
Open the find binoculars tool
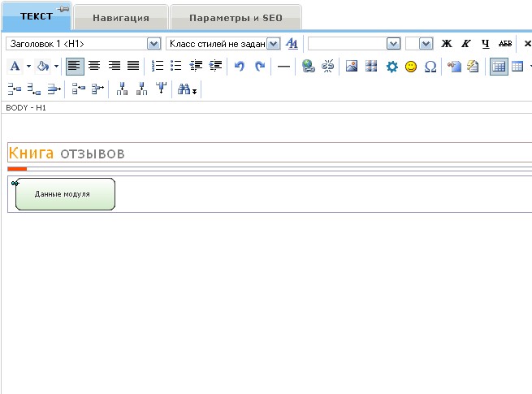pos(186,89)
